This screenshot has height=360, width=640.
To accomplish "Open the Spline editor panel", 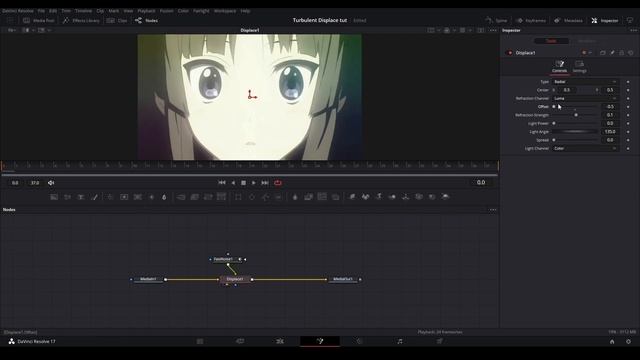I will pos(496,20).
